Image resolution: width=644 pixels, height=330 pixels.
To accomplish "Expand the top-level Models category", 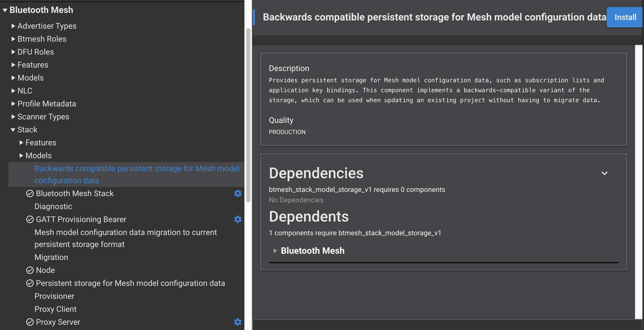I will point(13,78).
